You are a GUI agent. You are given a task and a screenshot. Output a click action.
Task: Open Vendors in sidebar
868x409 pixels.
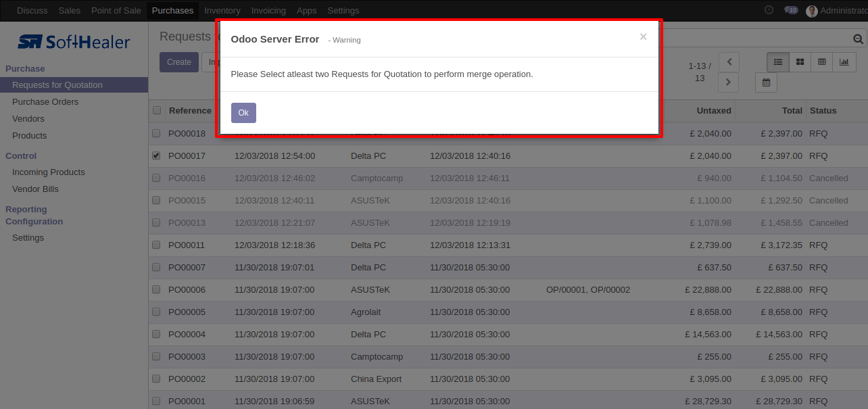click(x=28, y=118)
